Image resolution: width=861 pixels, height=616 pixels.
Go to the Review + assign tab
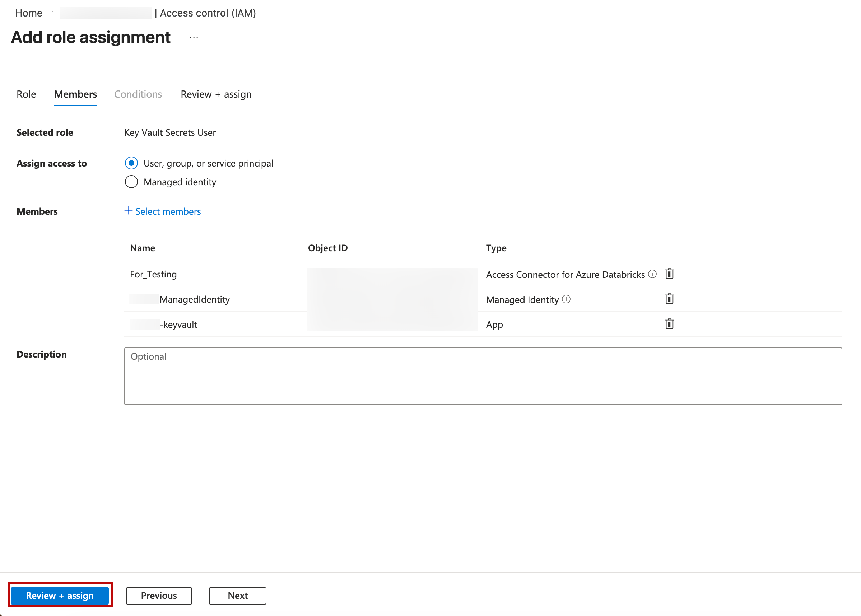click(x=216, y=94)
